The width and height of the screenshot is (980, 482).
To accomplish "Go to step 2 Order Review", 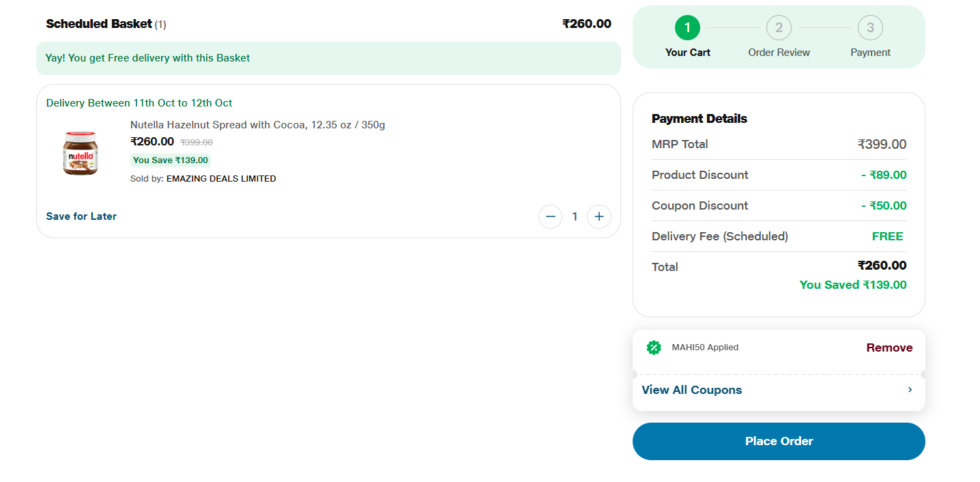I will point(779,28).
